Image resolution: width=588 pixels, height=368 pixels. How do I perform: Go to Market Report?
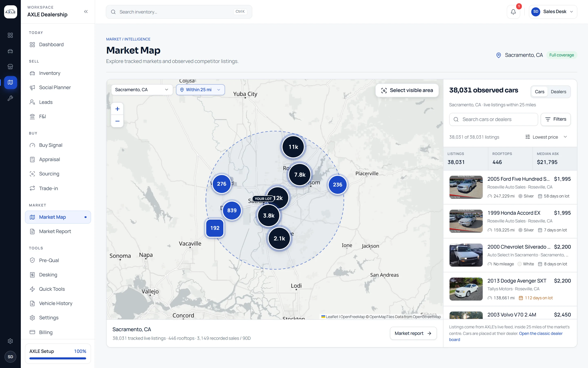point(58,231)
